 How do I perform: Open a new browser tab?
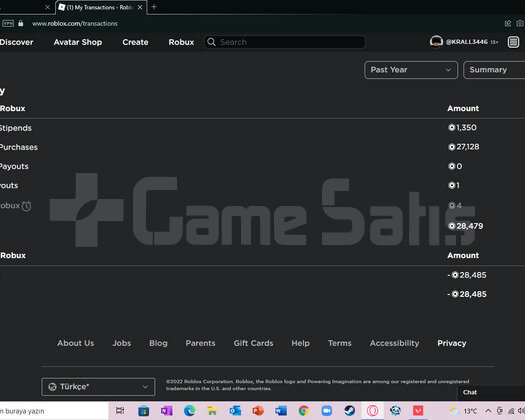coord(154,7)
